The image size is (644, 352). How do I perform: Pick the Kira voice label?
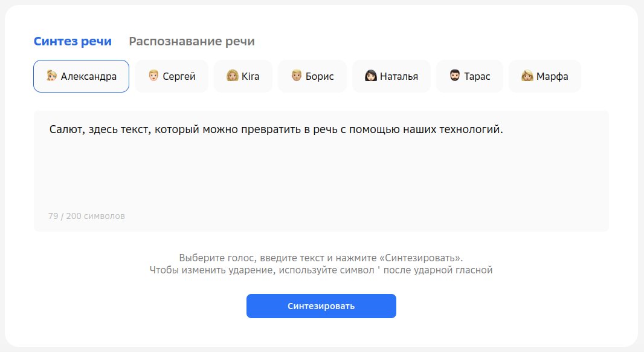click(250, 77)
